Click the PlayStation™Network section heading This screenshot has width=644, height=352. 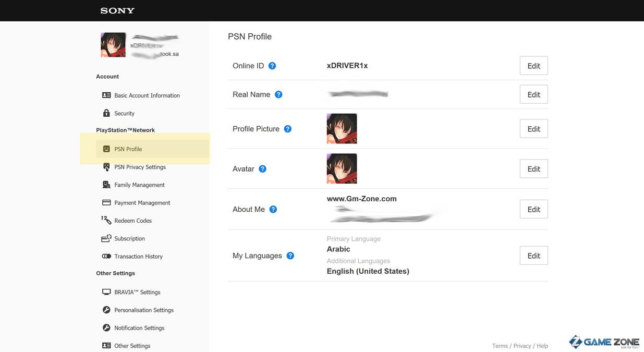coord(126,130)
